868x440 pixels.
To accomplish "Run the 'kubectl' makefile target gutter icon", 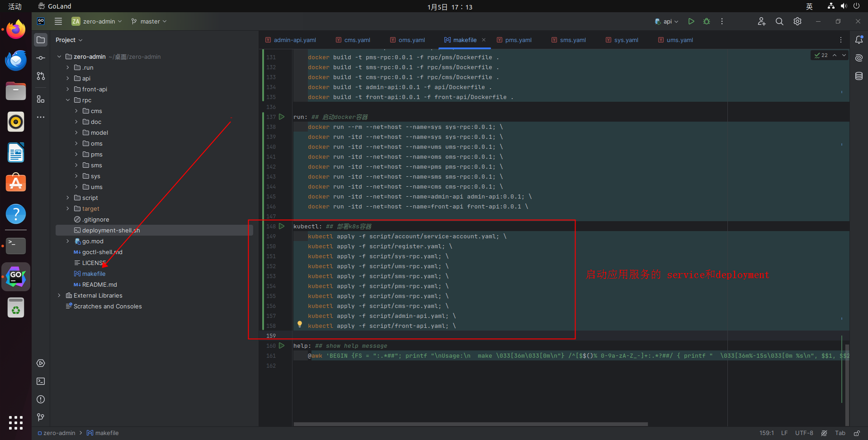I will coord(282,226).
